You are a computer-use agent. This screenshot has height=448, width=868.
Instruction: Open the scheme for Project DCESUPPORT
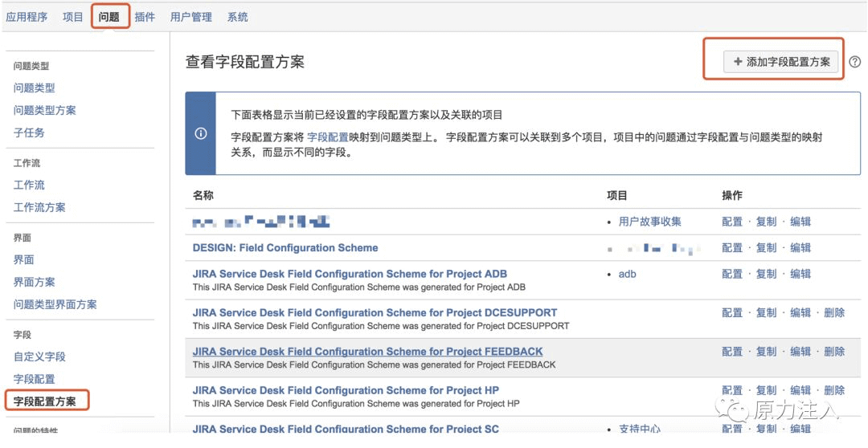[375, 312]
